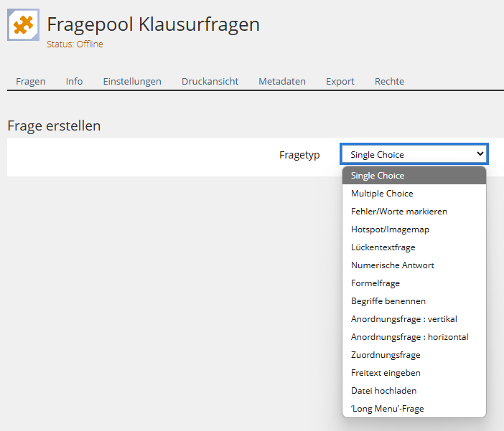The height and width of the screenshot is (431, 504).
Task: Choose Single Choice in the dropdown list
Action: [x=414, y=176]
